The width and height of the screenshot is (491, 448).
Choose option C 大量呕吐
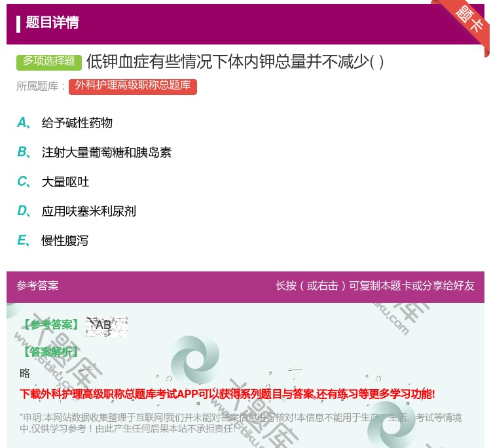[x=65, y=182]
